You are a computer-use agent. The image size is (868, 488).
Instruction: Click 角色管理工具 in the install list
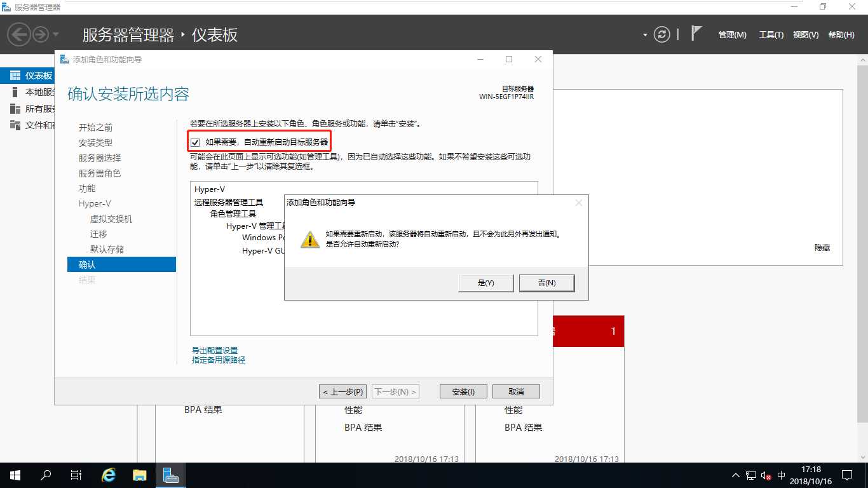(233, 214)
